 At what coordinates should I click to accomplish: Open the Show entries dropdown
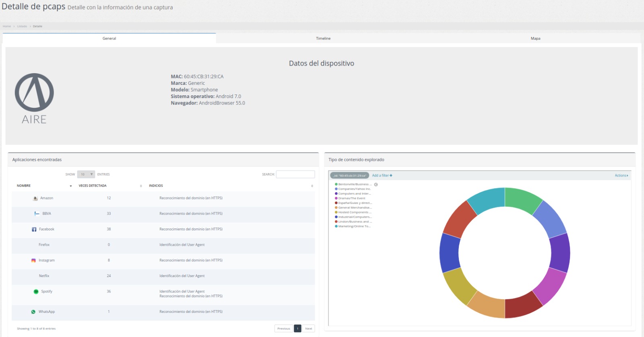(86, 175)
